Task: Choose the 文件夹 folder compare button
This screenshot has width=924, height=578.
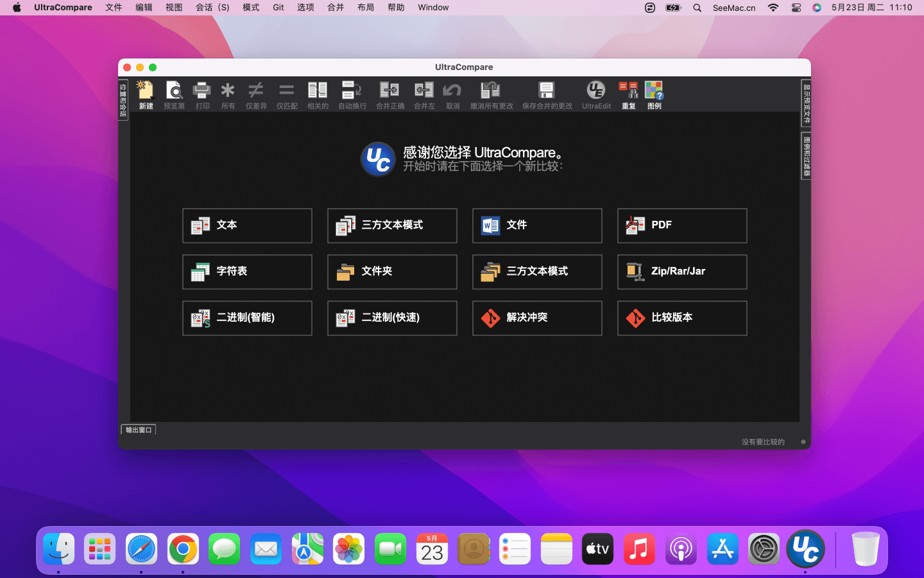Action: tap(392, 272)
